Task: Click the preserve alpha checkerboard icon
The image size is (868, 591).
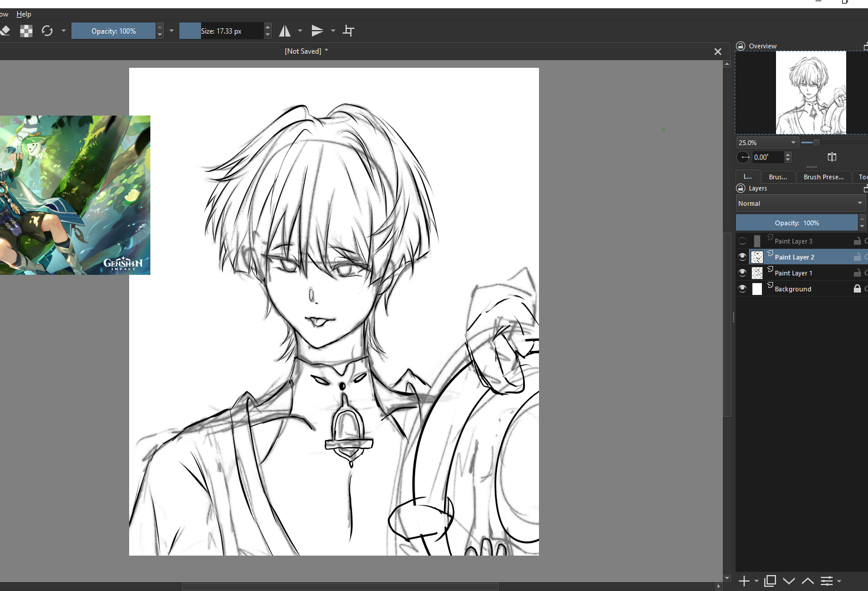Action: pyautogui.click(x=27, y=31)
